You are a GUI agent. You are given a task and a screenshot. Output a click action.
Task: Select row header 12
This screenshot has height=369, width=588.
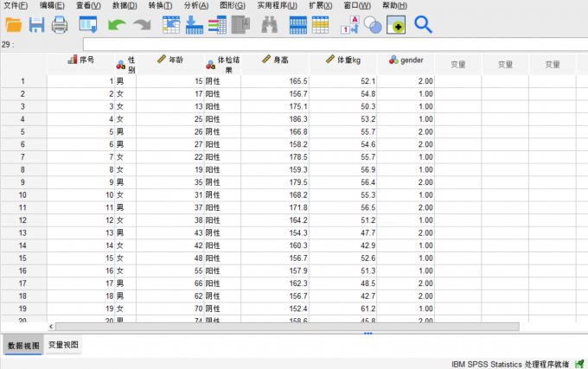tap(23, 219)
